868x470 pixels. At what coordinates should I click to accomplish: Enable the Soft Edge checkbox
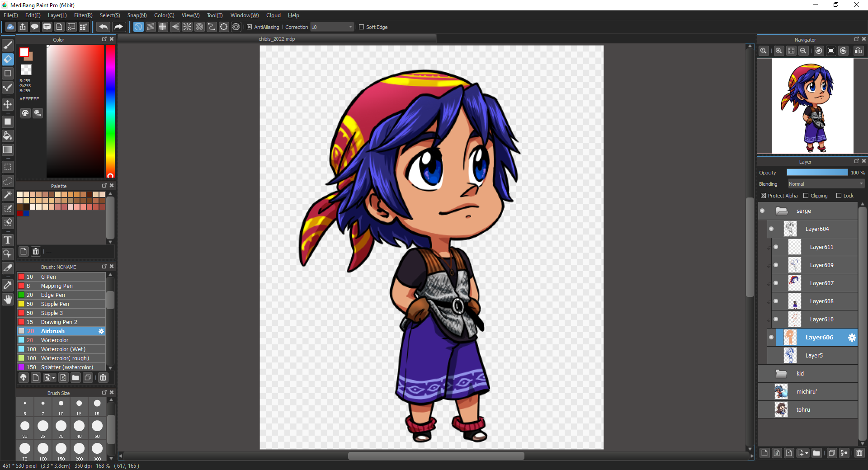[361, 27]
